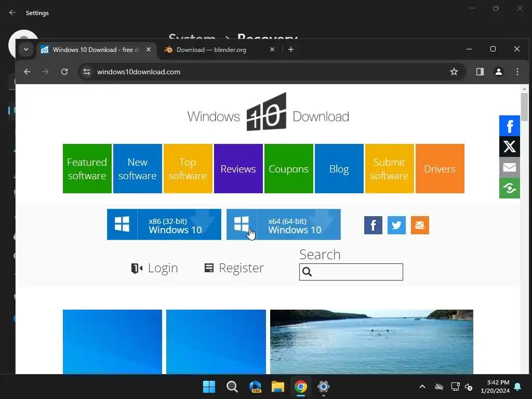This screenshot has height=399, width=532.
Task: Open Top software tile
Action: 188,169
